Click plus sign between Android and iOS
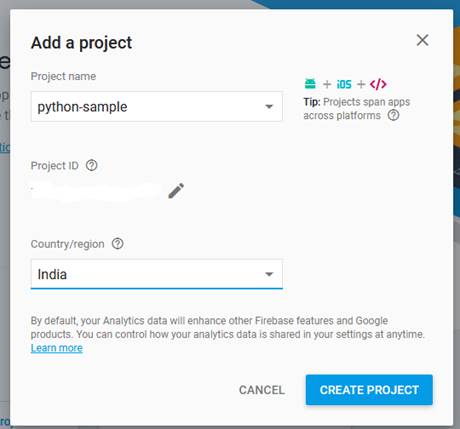Viewport: 460px width, 429px height. (327, 84)
